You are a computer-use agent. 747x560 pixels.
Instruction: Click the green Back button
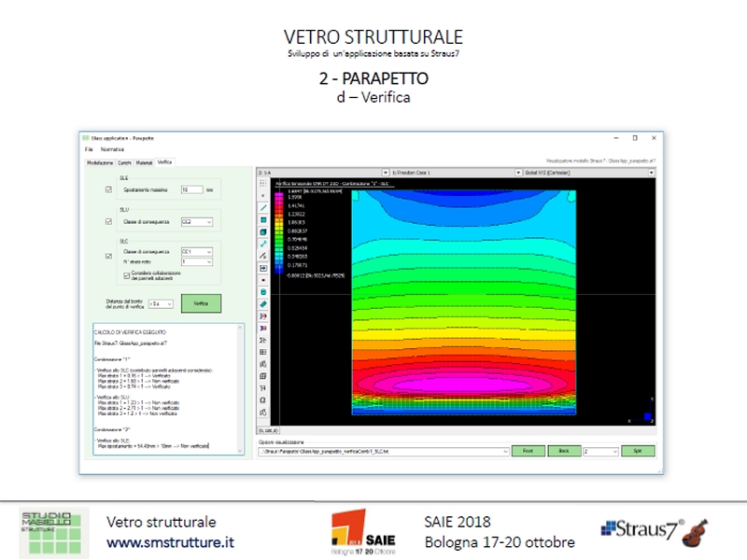coord(563,451)
